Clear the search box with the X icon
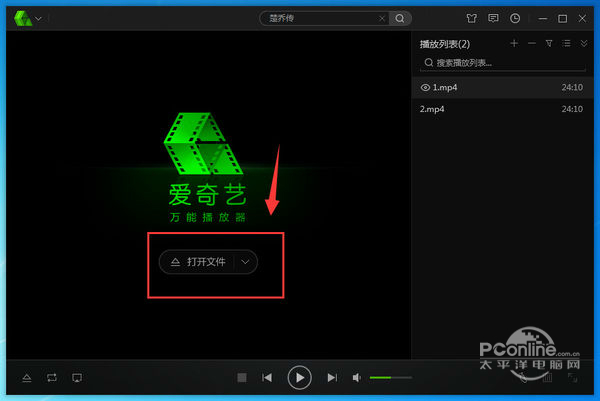 [x=382, y=18]
